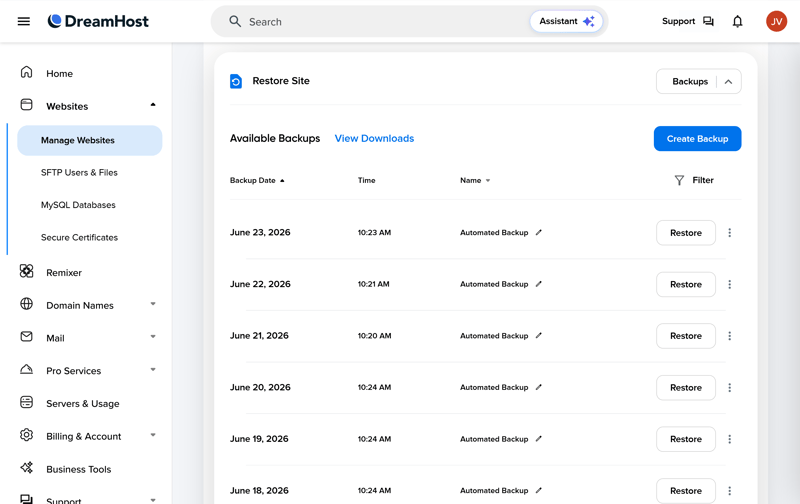Image resolution: width=800 pixels, height=504 pixels.
Task: Click the Create Backup button
Action: point(697,139)
